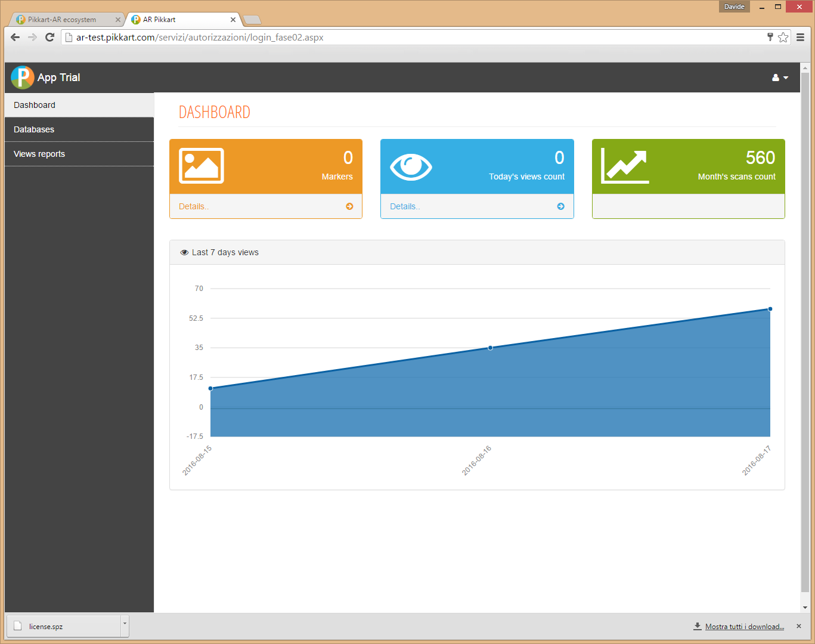
Task: Click the 2016-08-16 data point on chart
Action: click(490, 348)
